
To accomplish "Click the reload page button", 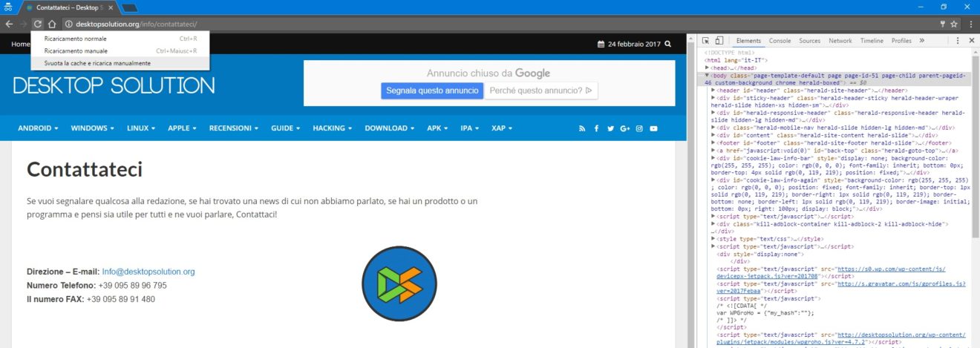I will click(x=38, y=24).
